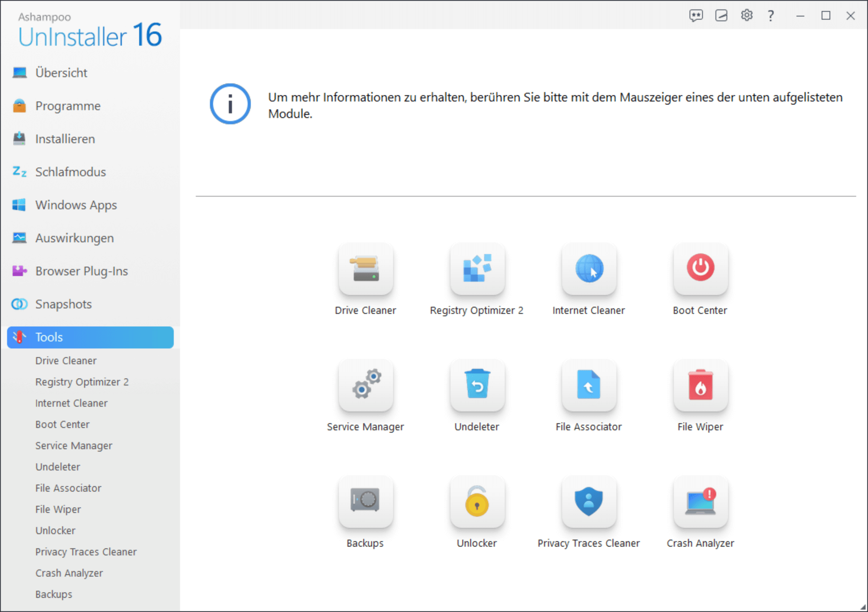
Task: Open the Internet Cleaner globe icon
Action: point(589,269)
